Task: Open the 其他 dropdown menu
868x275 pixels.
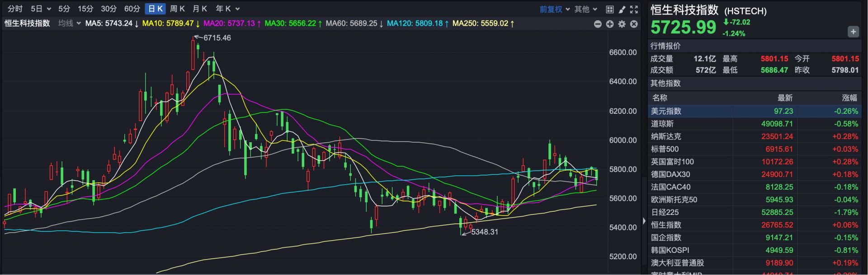Action: 586,9
